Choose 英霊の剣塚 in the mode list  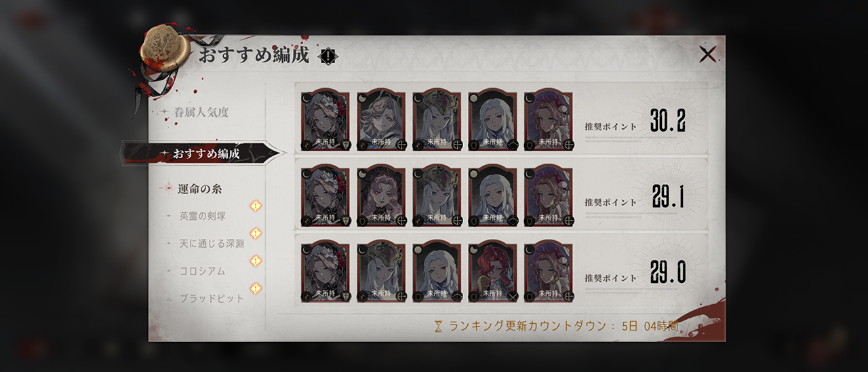(202, 216)
